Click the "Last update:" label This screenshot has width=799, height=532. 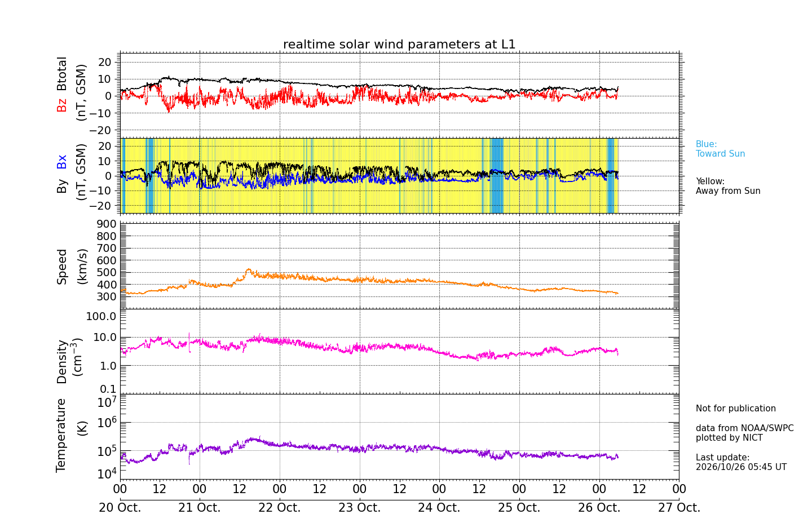723,458
